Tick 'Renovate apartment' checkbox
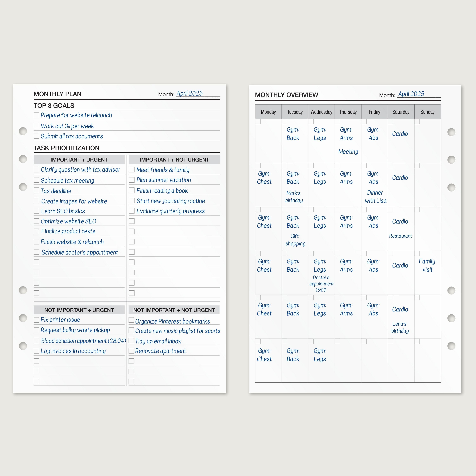The image size is (476, 476). [131, 351]
